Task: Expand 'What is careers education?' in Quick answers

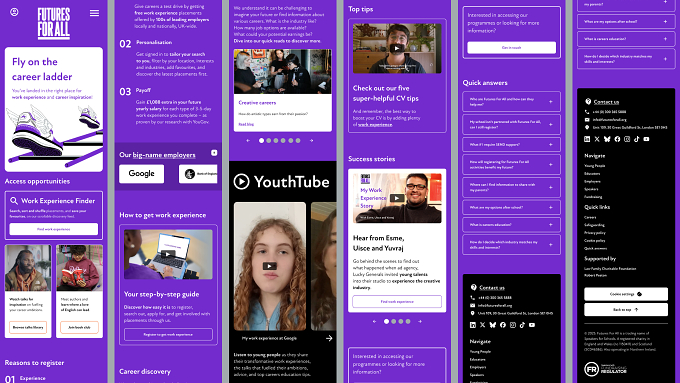Action: click(511, 225)
